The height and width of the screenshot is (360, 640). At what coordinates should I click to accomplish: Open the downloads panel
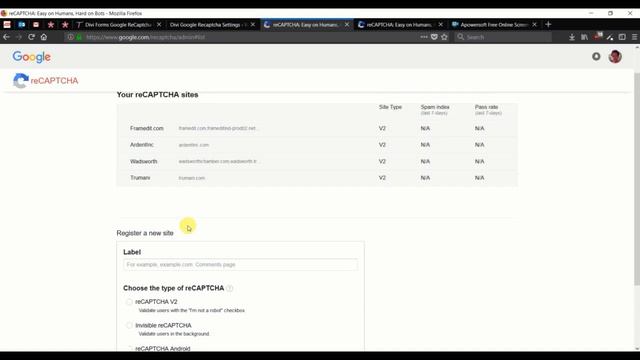[572, 37]
